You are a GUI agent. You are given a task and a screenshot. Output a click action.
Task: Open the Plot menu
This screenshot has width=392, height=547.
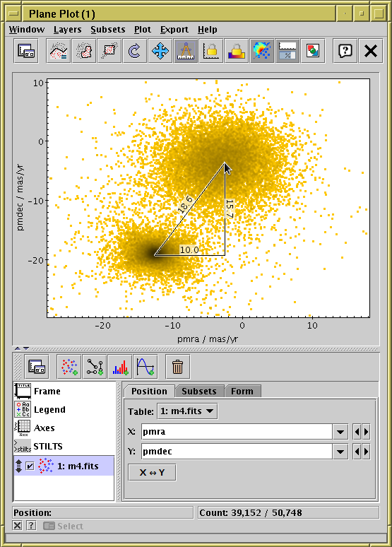coord(143,30)
